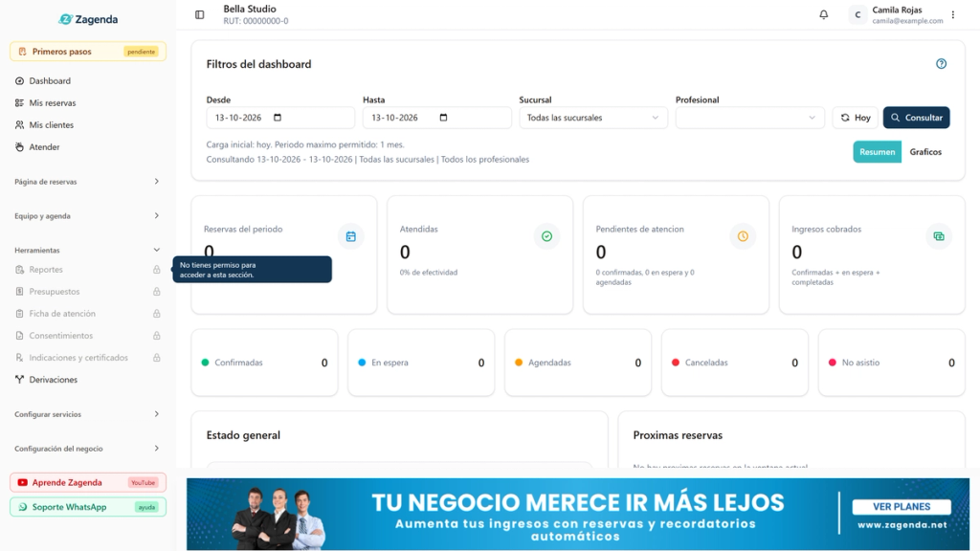This screenshot has height=551, width=980.
Task: Click the Zagenda logo
Action: click(88, 19)
